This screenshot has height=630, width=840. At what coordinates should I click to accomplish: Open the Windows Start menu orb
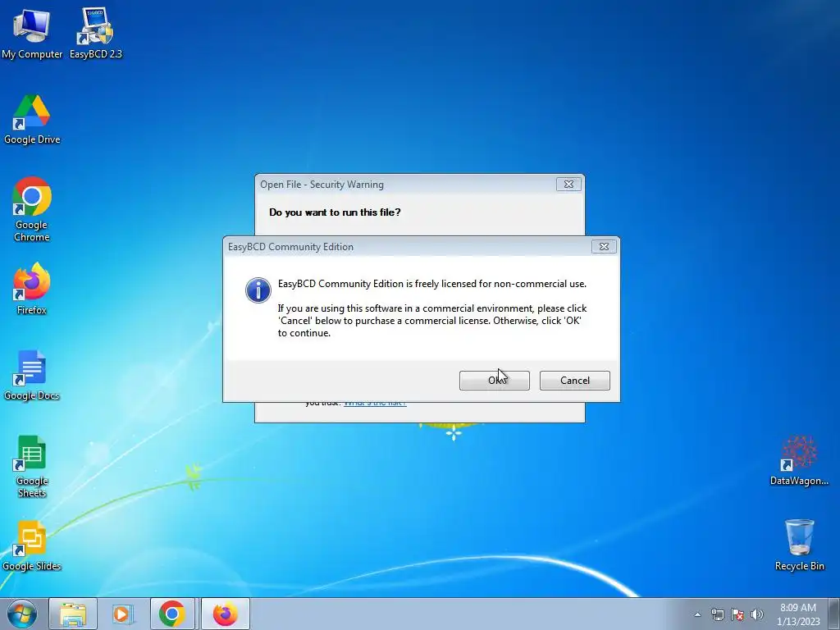(22, 614)
